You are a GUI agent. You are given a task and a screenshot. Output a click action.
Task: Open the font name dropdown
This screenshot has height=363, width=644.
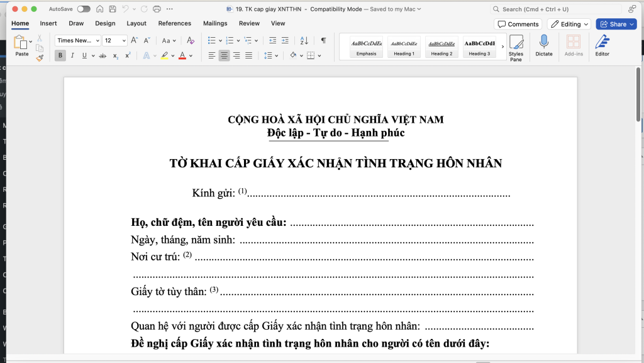tap(77, 40)
